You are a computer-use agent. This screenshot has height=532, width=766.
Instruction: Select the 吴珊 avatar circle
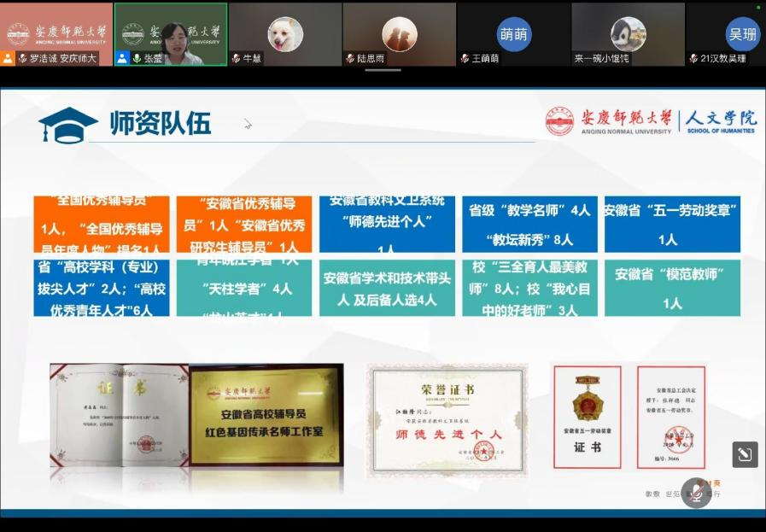(x=741, y=34)
